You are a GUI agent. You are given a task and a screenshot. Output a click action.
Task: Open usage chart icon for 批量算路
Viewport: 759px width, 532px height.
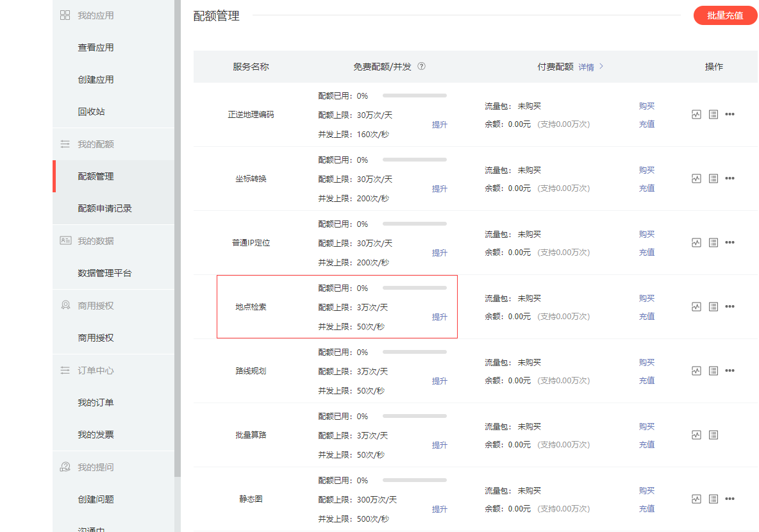pyautogui.click(x=696, y=435)
